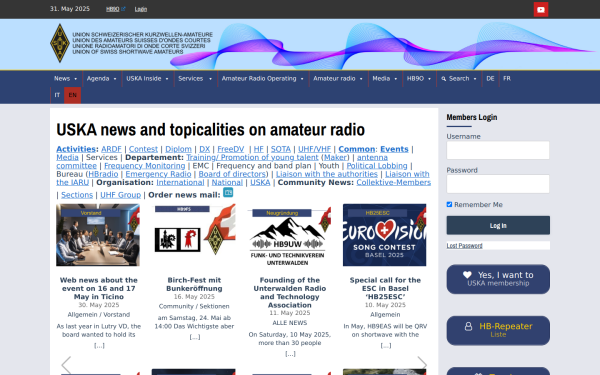Click the Lost Password link
Image resolution: width=600 pixels, height=375 pixels.
[x=464, y=246]
